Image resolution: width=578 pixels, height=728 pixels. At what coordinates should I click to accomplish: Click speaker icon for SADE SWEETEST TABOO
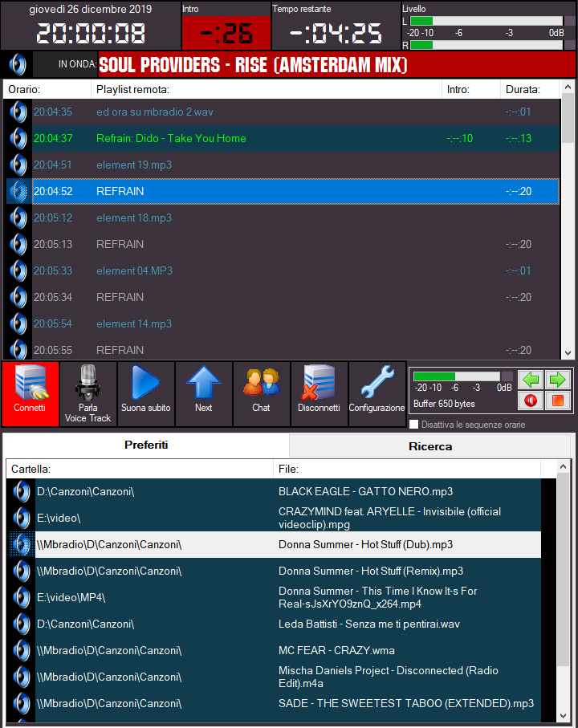tap(22, 703)
